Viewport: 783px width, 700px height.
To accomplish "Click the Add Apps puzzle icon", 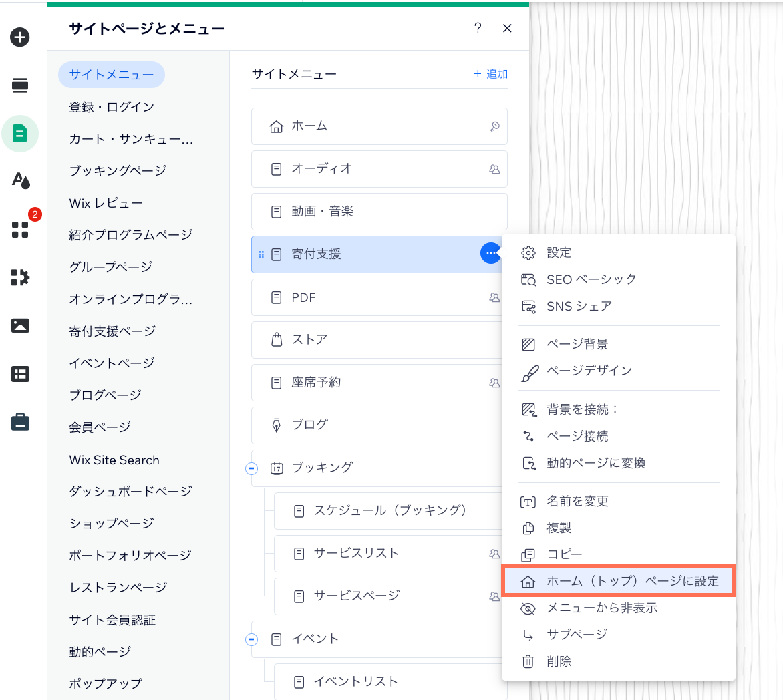I will (x=20, y=277).
